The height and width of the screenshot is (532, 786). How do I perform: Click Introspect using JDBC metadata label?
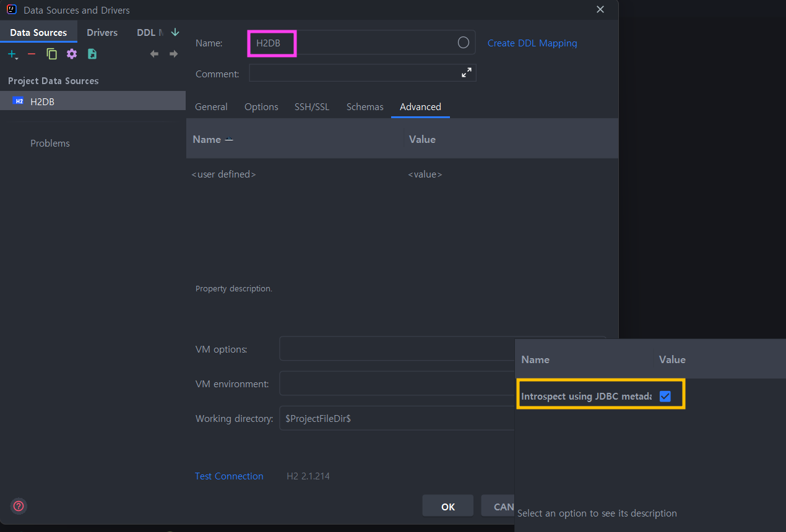(586, 397)
